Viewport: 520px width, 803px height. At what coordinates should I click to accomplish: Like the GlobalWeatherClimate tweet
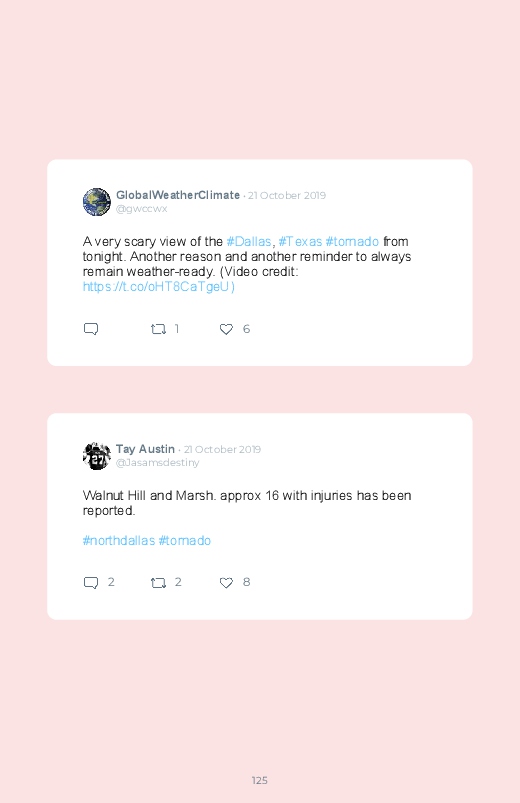pos(226,329)
